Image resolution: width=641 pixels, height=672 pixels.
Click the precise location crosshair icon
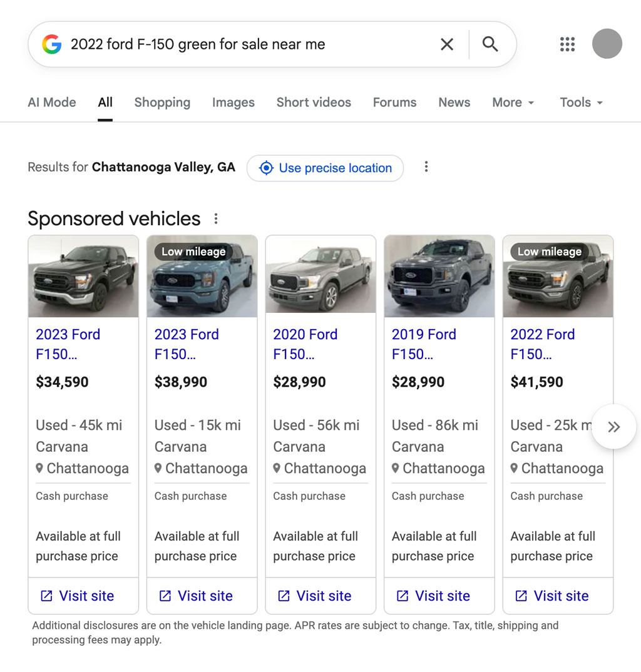pos(266,168)
